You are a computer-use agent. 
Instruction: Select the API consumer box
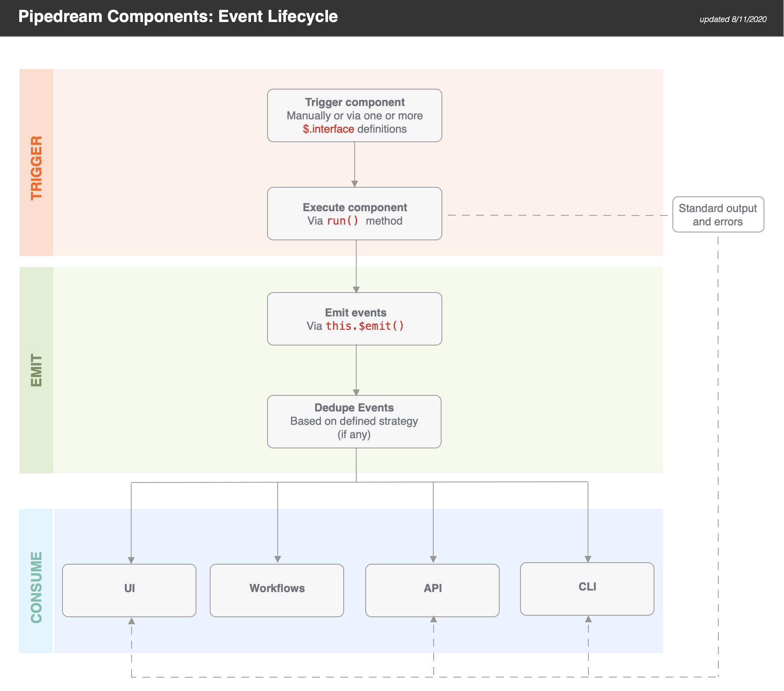432,590
